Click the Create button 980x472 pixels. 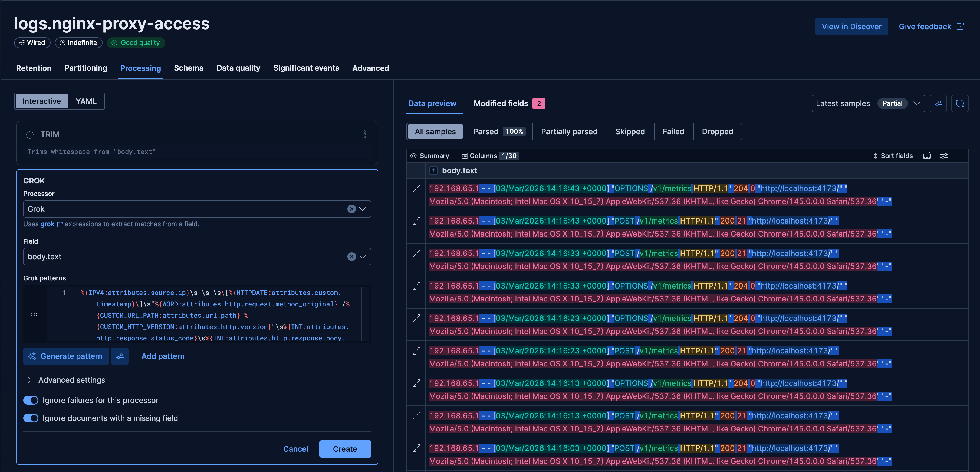pos(345,449)
